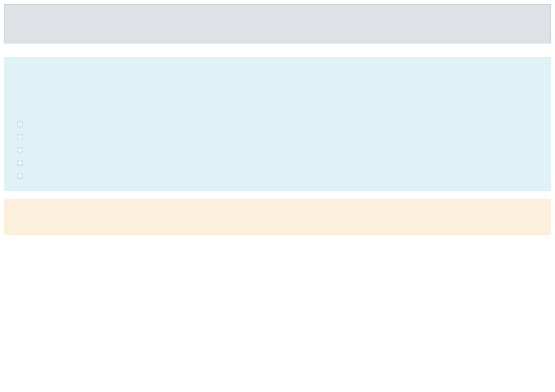The width and height of the screenshot is (555, 392).
Task: Click the gray header panel
Action: coord(277,24)
